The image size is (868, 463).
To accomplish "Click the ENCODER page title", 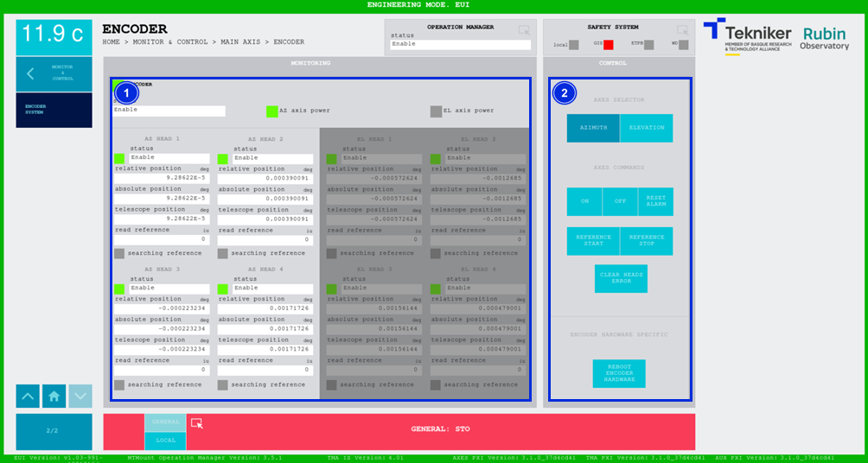I will [x=135, y=29].
